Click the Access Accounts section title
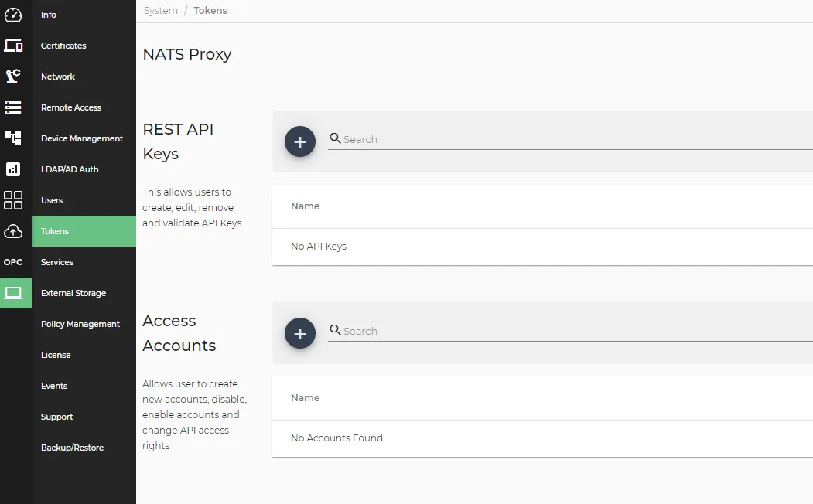 coord(179,333)
